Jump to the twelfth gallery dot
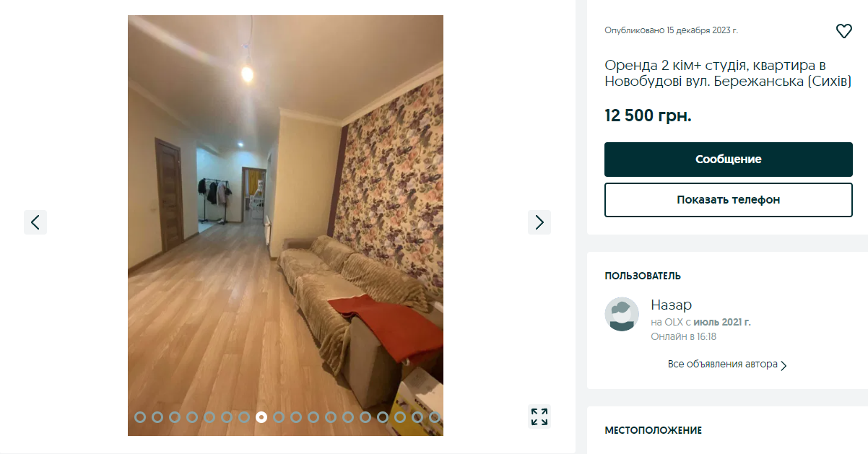Viewport: 868px width, 454px height. tap(331, 416)
